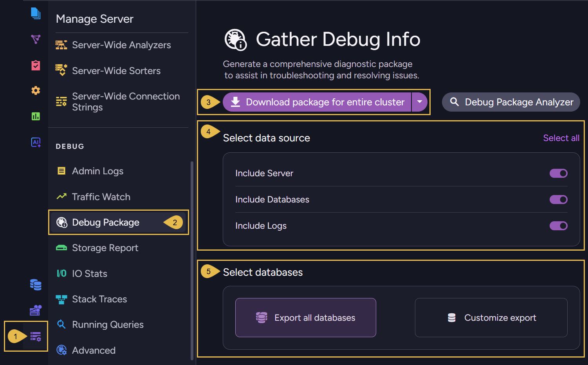Click the Manage Server heading
Viewport: 588px width, 365px height.
(95, 19)
